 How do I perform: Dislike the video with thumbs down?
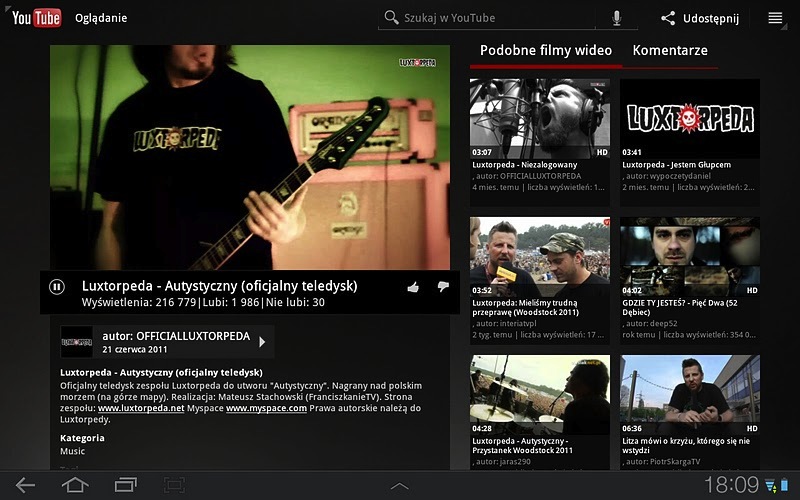(x=443, y=287)
